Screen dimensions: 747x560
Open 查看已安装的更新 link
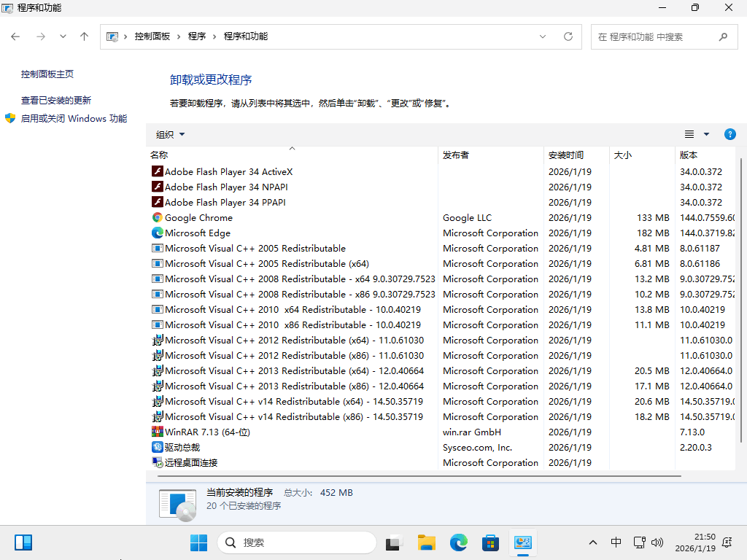[56, 101]
